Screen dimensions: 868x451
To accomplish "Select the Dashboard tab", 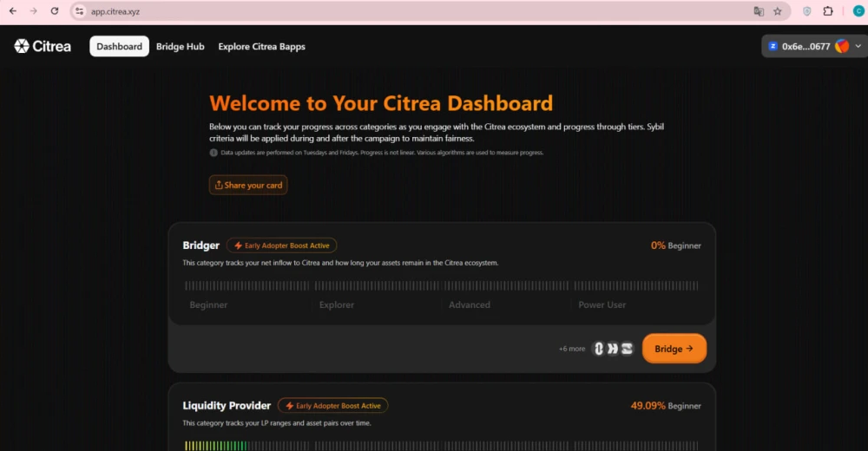I will pos(119,47).
